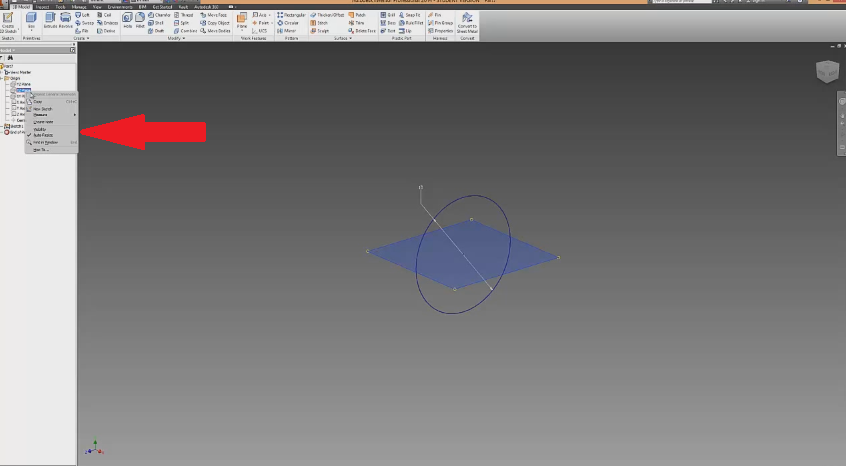Select the Delete Face tool
This screenshot has height=466, width=846.
point(362,31)
